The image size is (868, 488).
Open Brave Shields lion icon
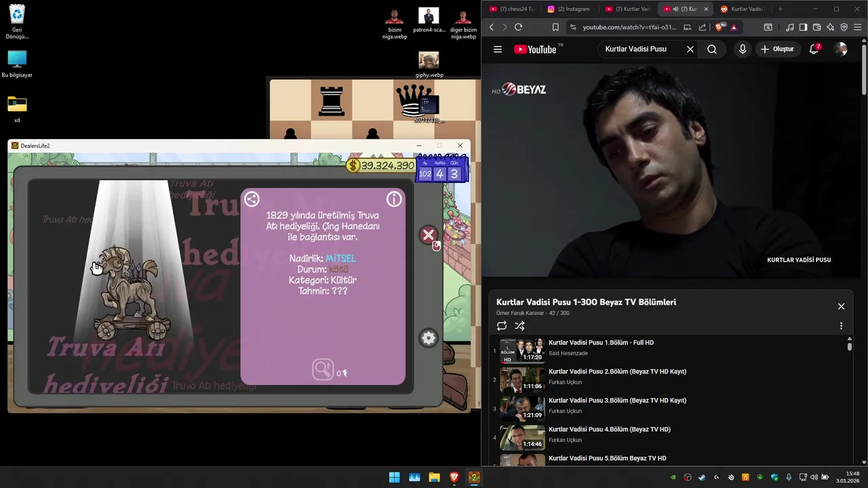(x=719, y=27)
